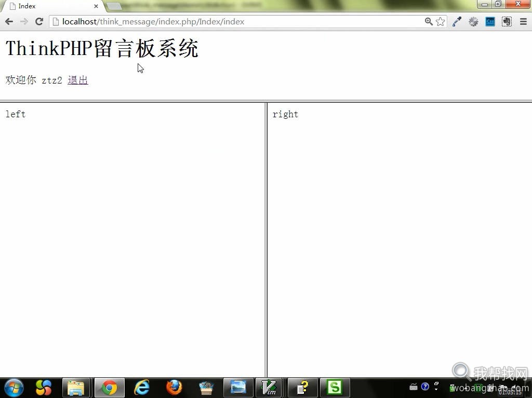The height and width of the screenshot is (398, 532).
Task: Activate the eyedropper color picker extension
Action: click(457, 22)
